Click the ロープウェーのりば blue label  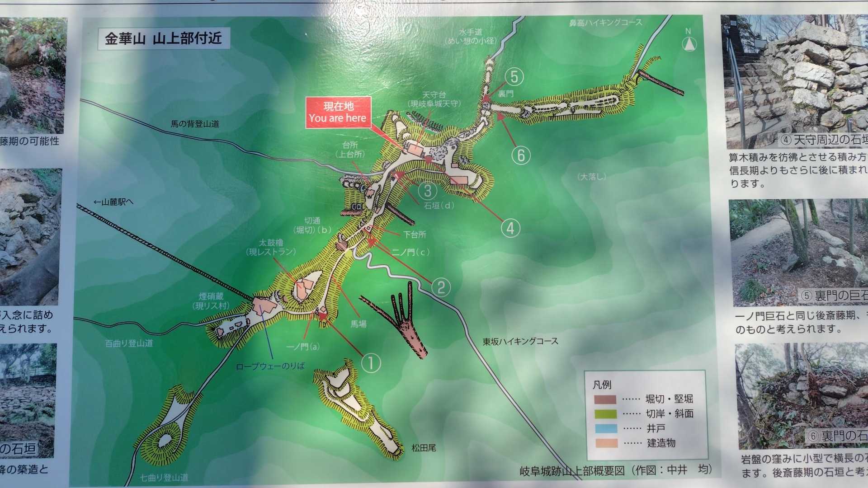(x=270, y=366)
